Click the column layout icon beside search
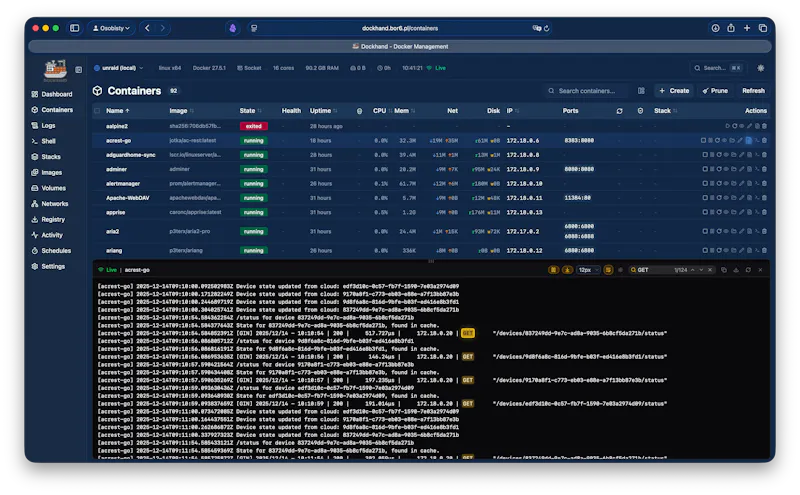 641,91
